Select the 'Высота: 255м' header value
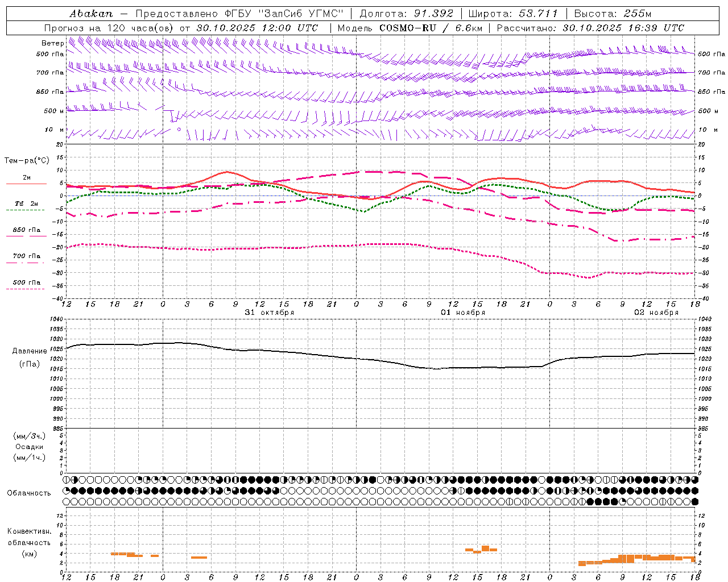Image resolution: width=728 pixels, height=582 pixels. [x=613, y=14]
